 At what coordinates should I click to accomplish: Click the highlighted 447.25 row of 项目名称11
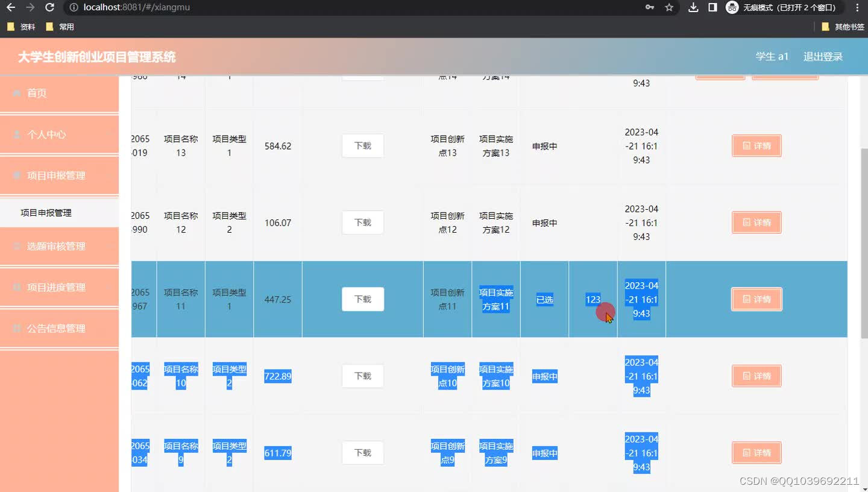pos(277,298)
